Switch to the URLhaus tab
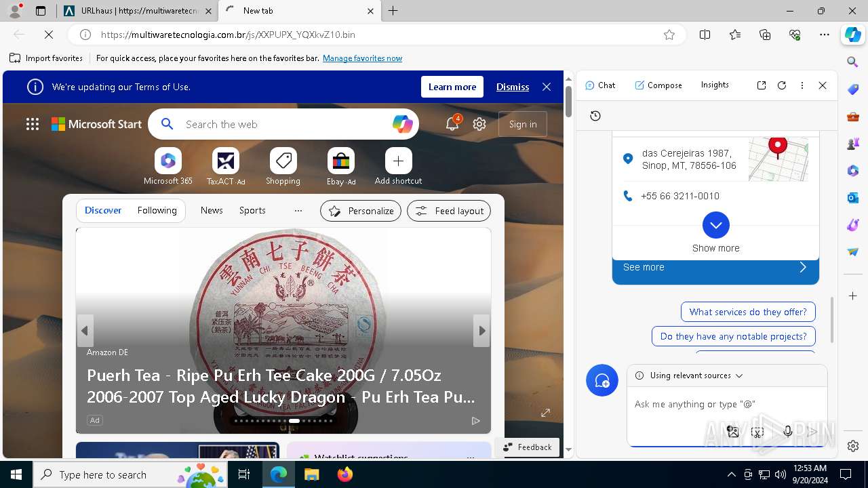Image resolution: width=868 pixels, height=488 pixels. (x=138, y=11)
